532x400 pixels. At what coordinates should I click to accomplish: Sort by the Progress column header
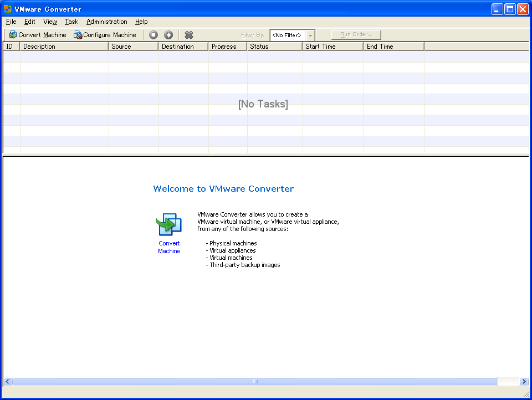228,47
